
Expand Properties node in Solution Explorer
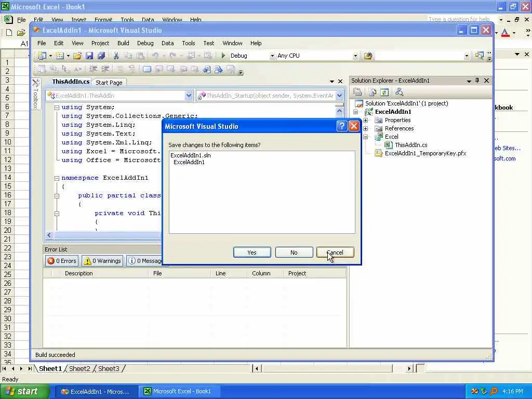coord(365,120)
